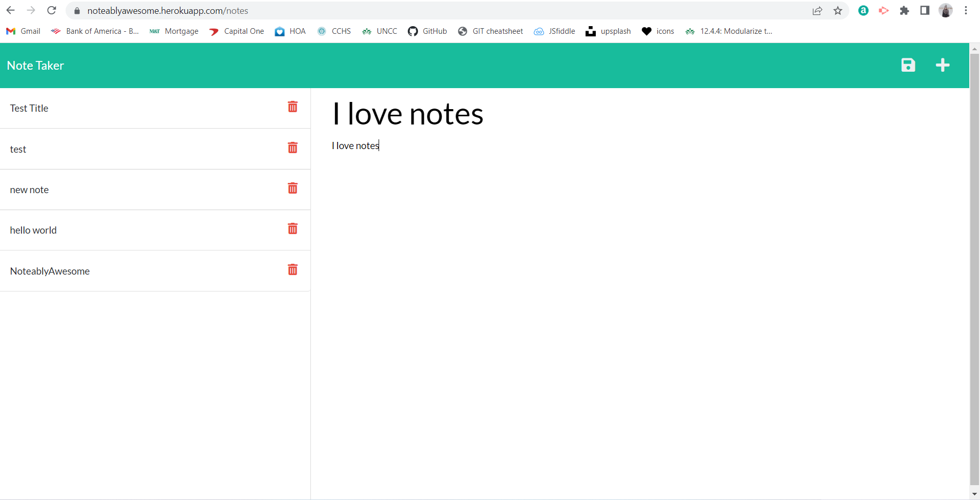980x500 pixels.
Task: Click the page vertical scrollbar down arrow
Action: [974, 494]
